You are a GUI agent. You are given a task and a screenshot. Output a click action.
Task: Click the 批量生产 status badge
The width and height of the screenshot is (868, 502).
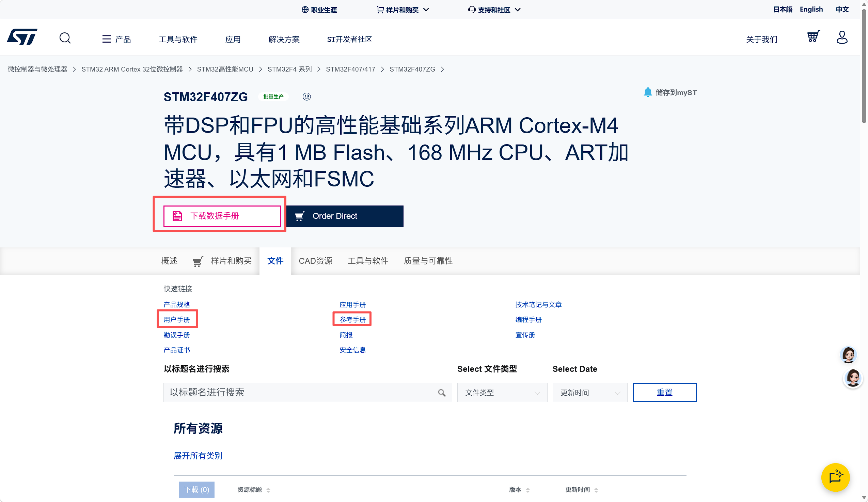click(273, 96)
